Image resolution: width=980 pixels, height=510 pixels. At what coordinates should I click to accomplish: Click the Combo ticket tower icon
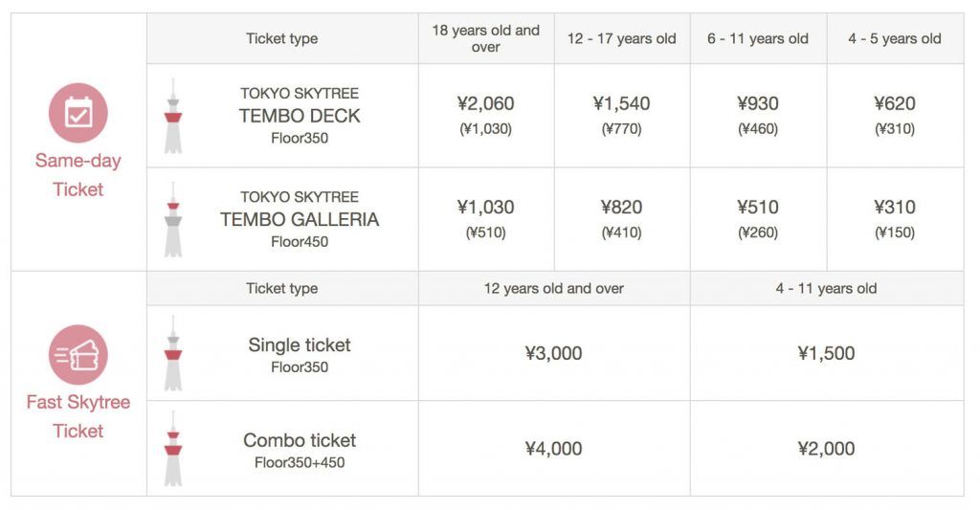(173, 449)
